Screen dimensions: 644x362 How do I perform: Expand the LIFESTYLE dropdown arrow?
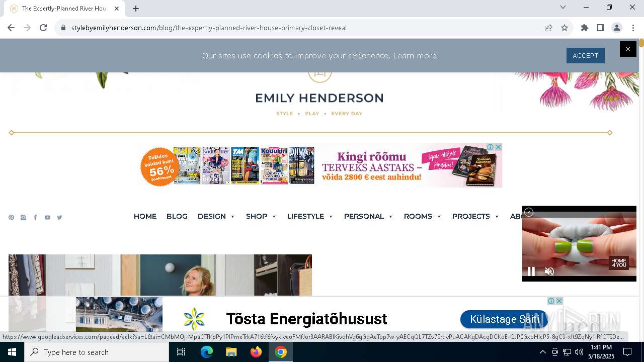(331, 217)
